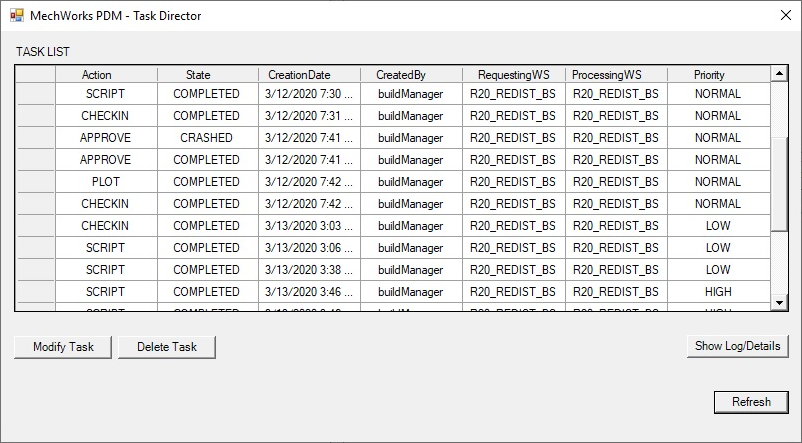The width and height of the screenshot is (802, 443).
Task: Click the row selector of the PLOT row
Action: pos(35,182)
